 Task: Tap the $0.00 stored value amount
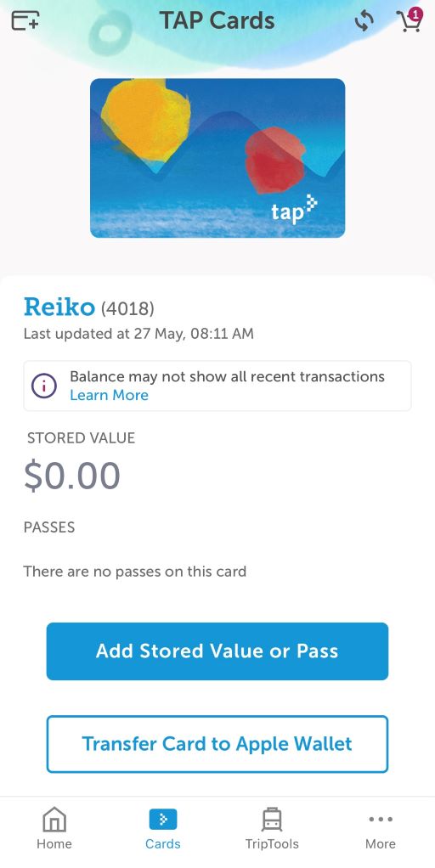coord(72,476)
